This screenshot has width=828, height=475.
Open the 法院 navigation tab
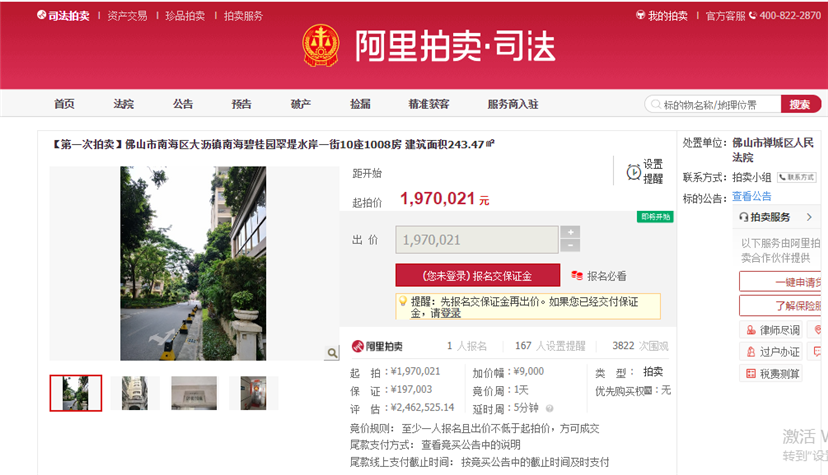[x=124, y=104]
